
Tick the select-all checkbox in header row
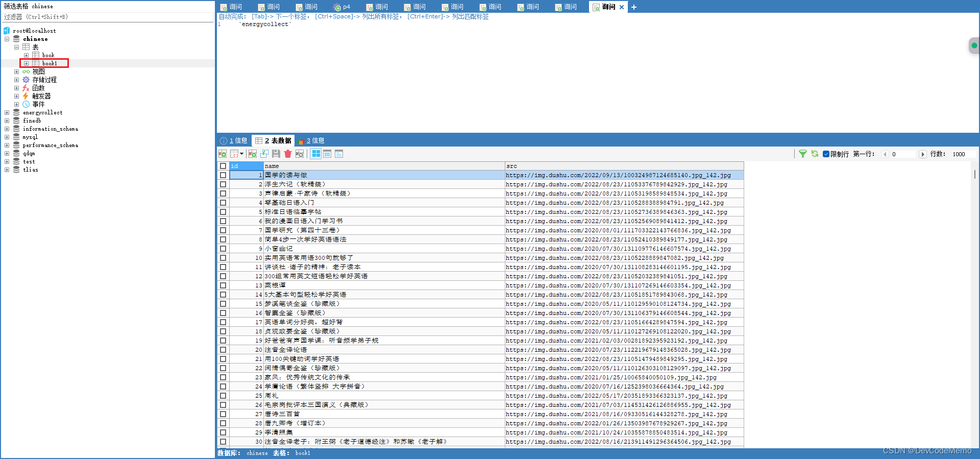(223, 166)
